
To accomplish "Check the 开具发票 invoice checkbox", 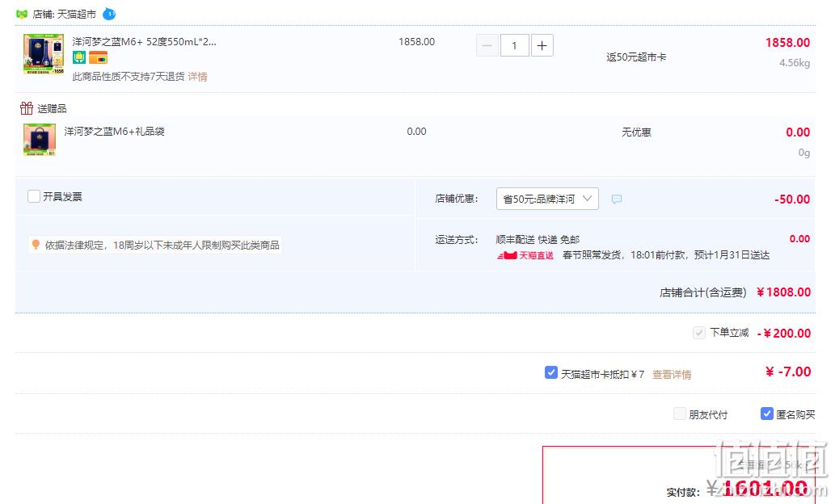I will pos(34,196).
